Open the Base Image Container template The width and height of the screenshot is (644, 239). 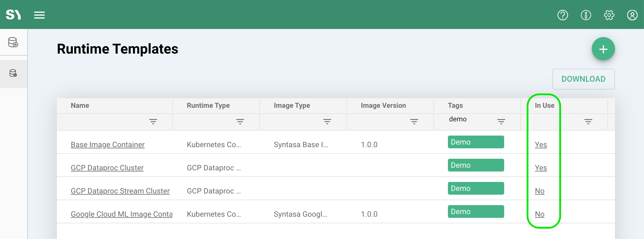pos(108,145)
